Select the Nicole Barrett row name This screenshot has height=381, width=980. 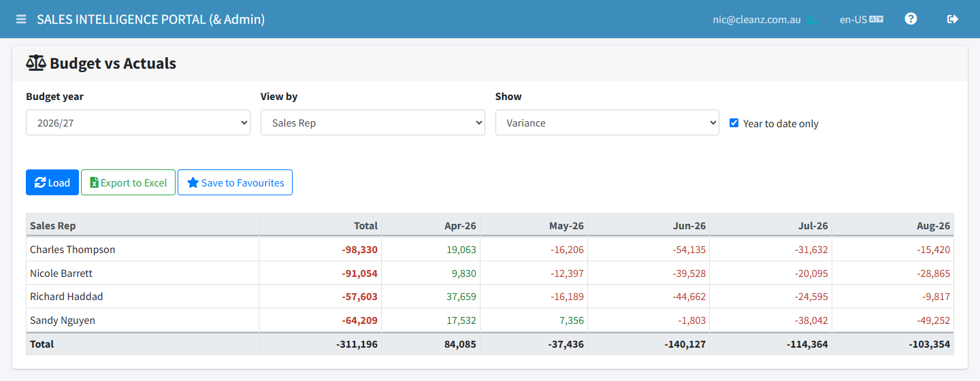61,273
